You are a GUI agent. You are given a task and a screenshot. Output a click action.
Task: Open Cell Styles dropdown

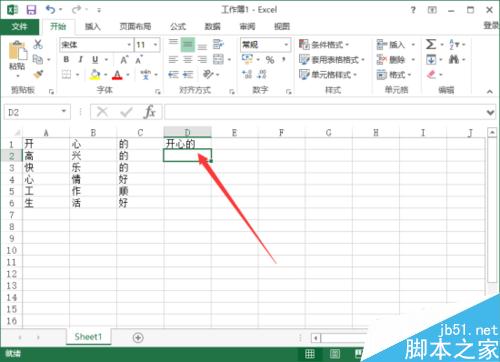(x=328, y=74)
